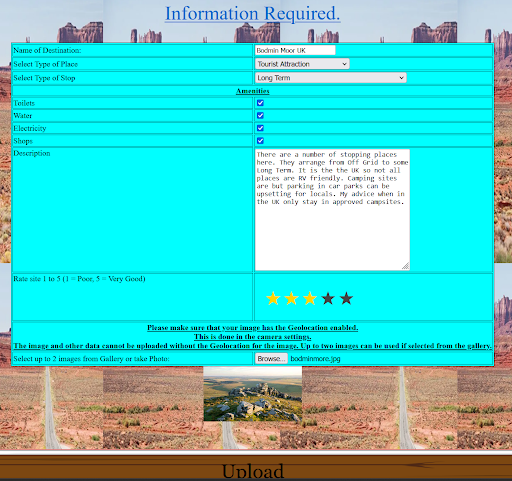Click the Electricity label
The width and height of the screenshot is (512, 481).
(x=30, y=128)
